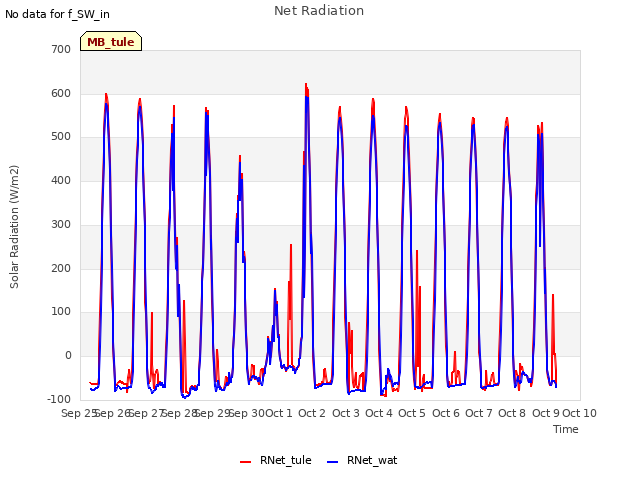Click the Oct 5 x-axis label

point(412,413)
